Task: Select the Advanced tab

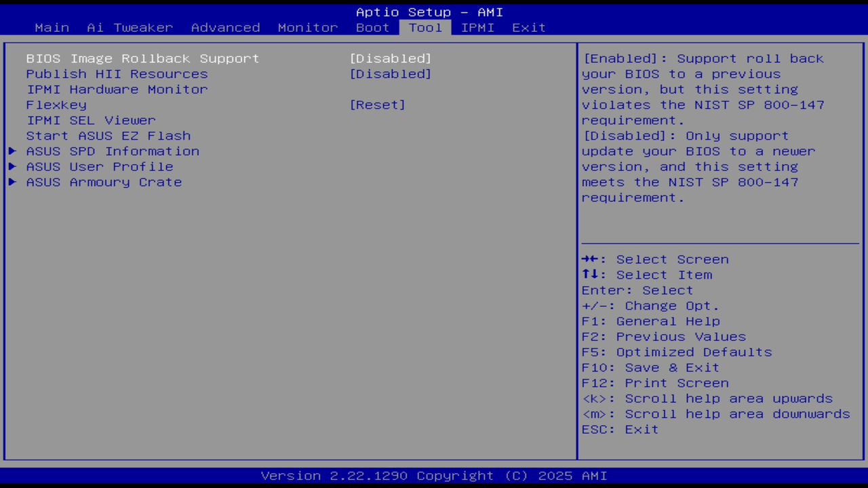Action: click(x=225, y=28)
